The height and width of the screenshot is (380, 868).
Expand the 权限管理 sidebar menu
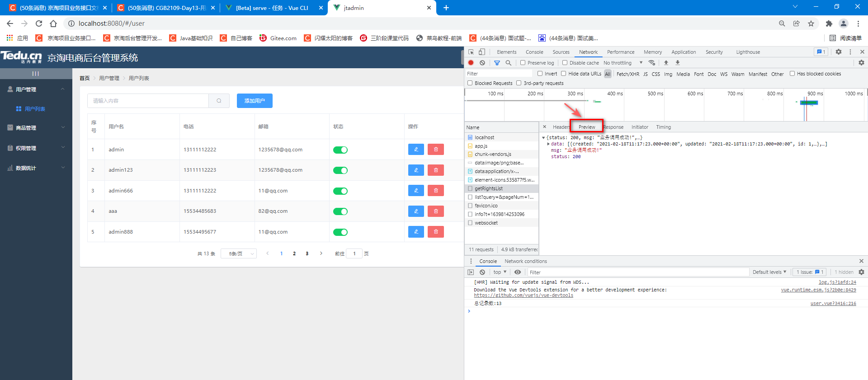tap(36, 148)
